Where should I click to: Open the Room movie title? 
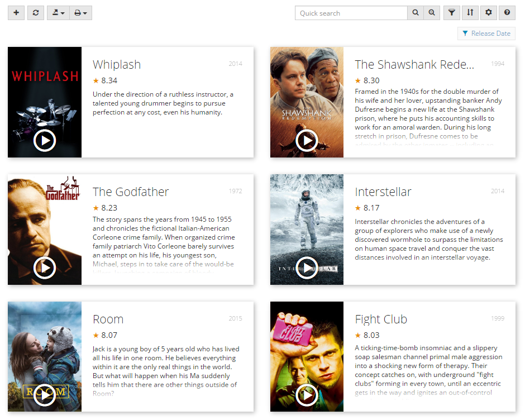[108, 319]
